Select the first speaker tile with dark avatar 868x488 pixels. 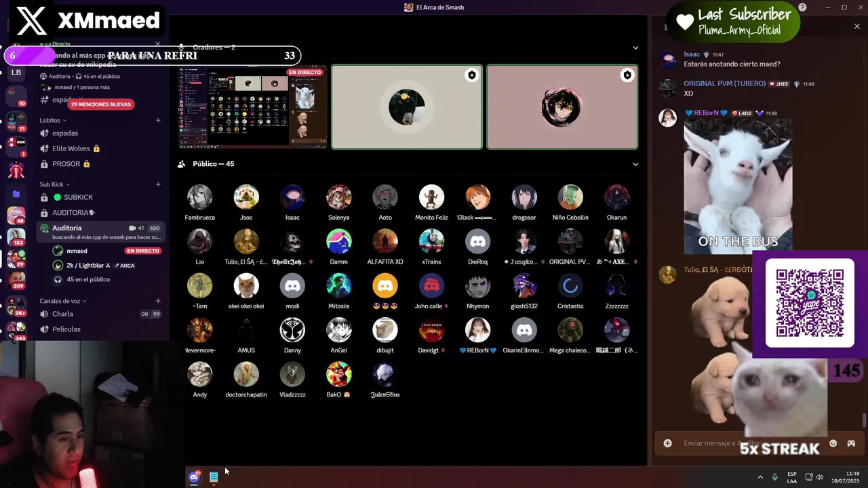pyautogui.click(x=407, y=106)
